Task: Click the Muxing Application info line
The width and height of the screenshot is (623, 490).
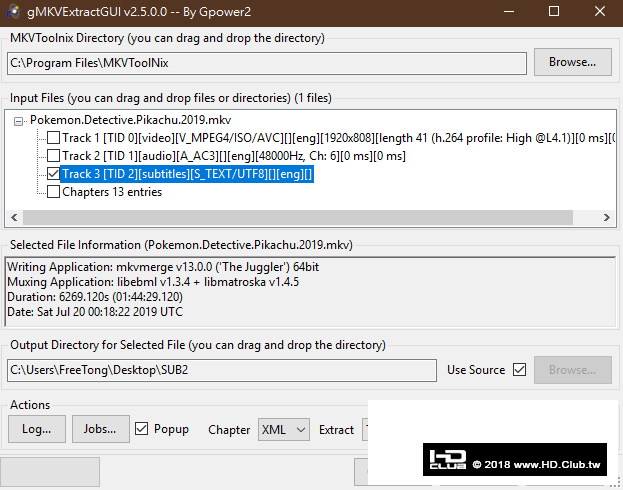Action: pos(153,282)
